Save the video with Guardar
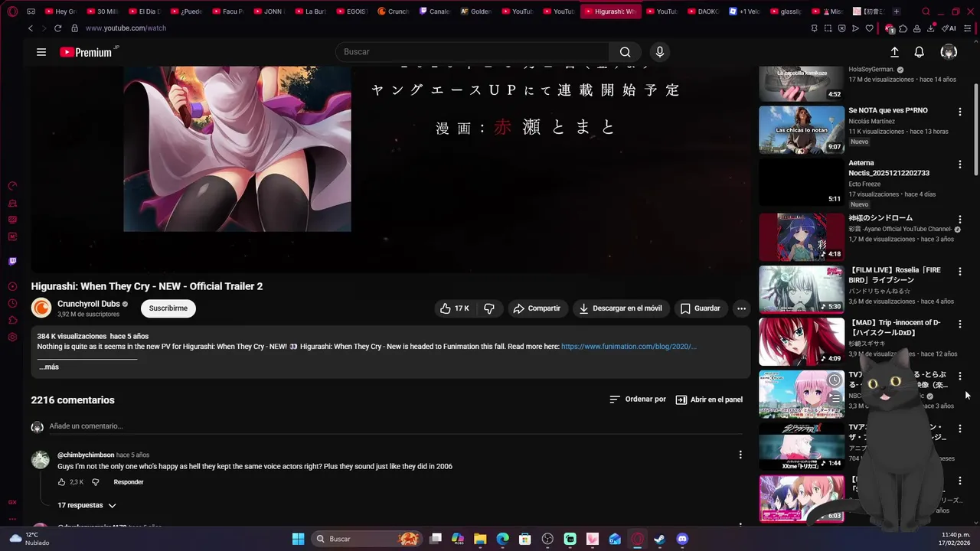This screenshot has height=551, width=980. pos(701,308)
